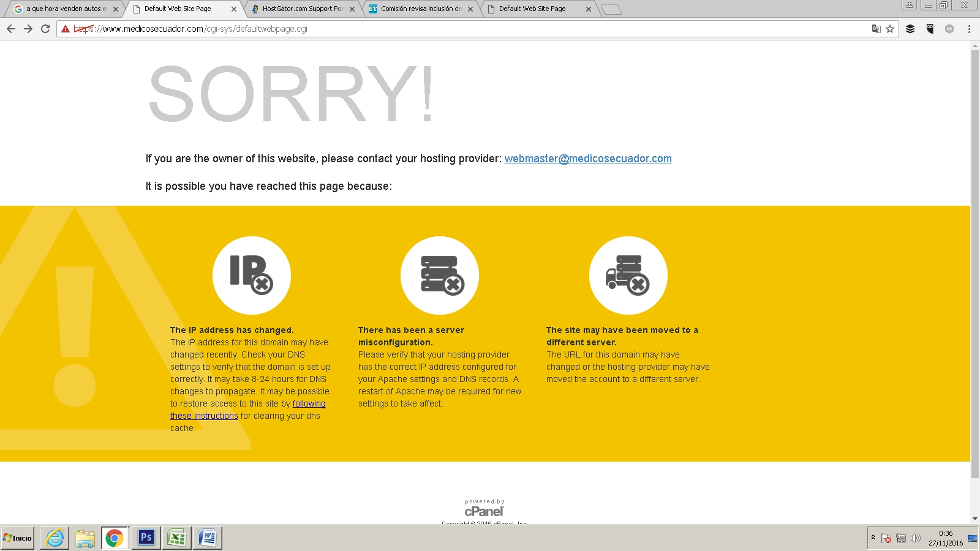Close the Google search tab
This screenshot has height=551, width=980.
click(116, 9)
